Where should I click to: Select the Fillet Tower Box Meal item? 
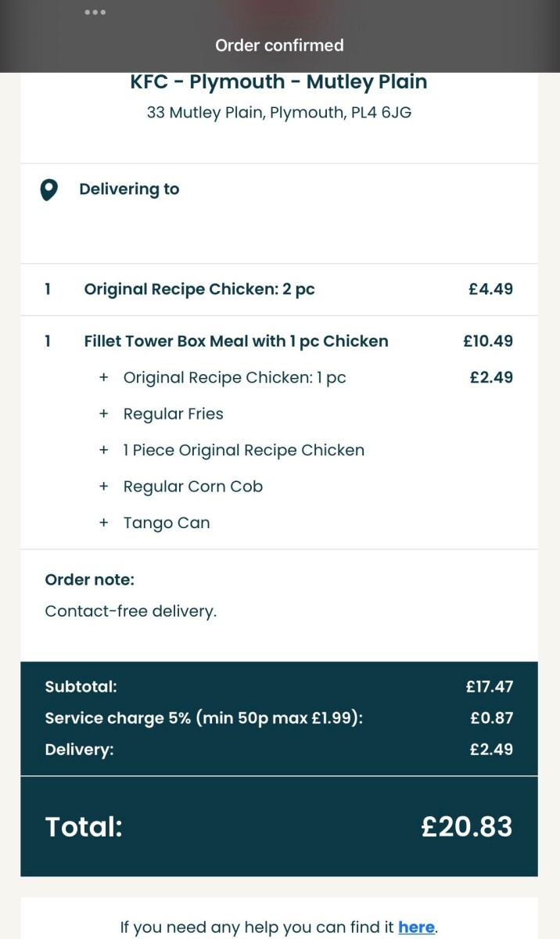pos(236,341)
